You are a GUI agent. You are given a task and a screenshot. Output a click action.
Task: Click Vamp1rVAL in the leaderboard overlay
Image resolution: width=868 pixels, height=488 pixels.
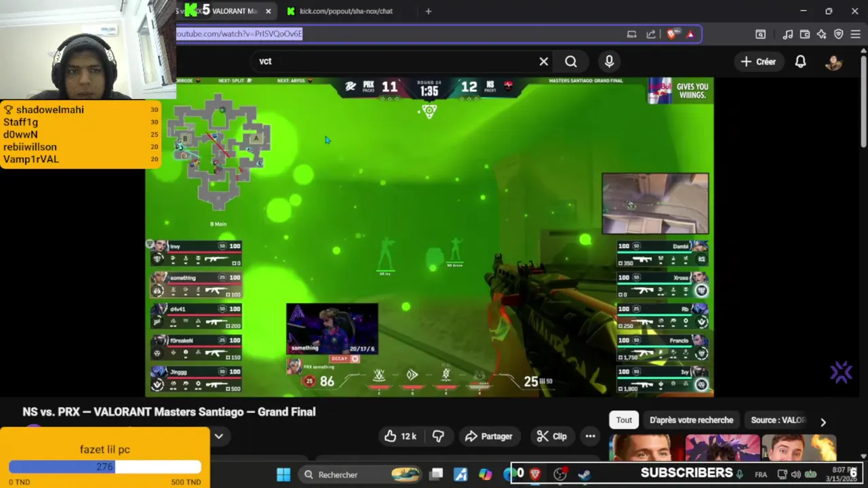click(31, 159)
